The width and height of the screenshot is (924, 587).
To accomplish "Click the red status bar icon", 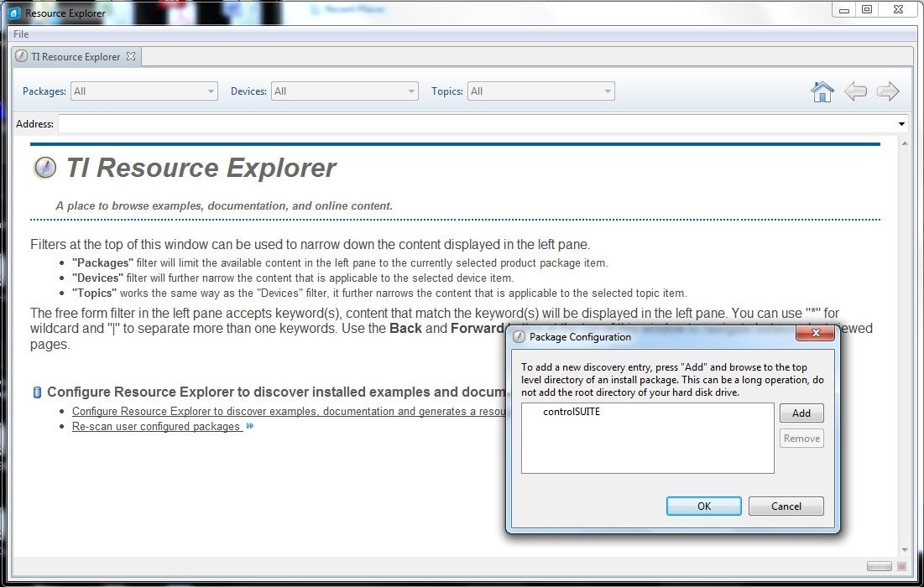I will tap(901, 566).
